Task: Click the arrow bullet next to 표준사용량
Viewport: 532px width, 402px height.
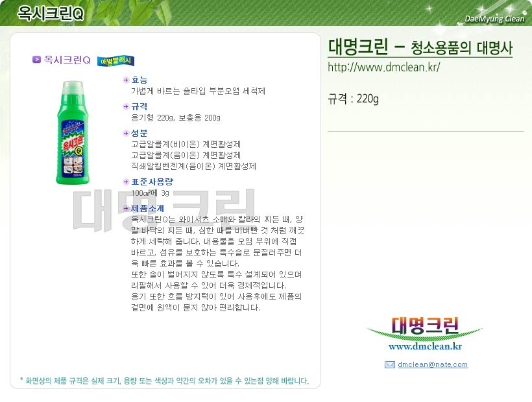Action: point(126,182)
